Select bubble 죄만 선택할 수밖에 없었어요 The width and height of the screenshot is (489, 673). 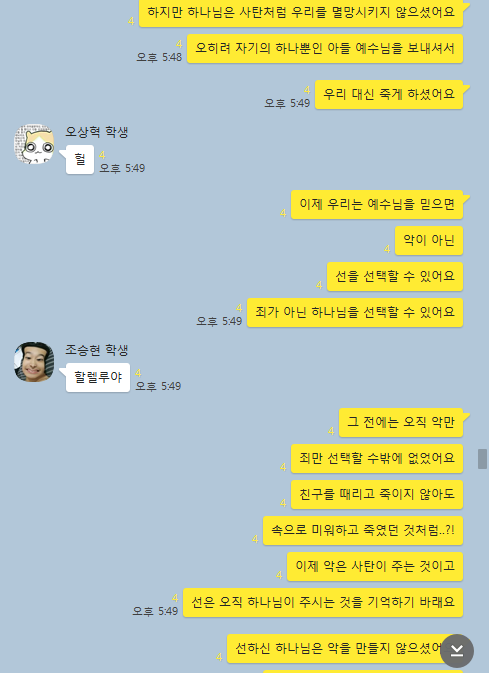pyautogui.click(x=377, y=458)
